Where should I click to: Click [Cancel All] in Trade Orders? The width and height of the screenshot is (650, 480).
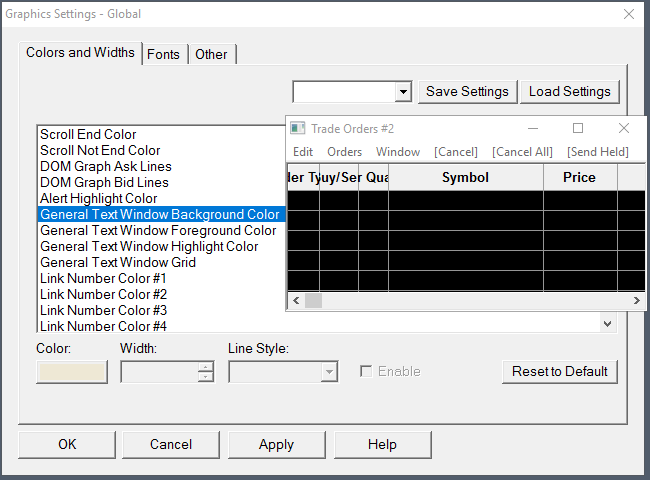[x=522, y=152]
